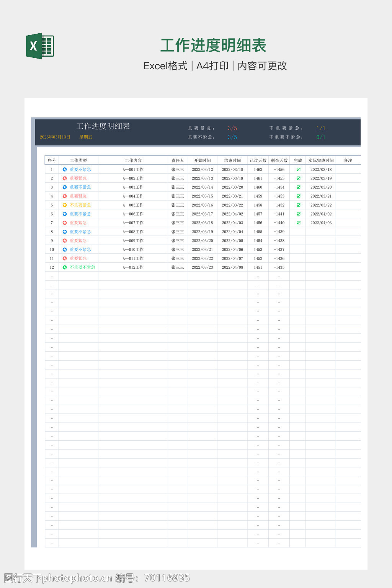The width and height of the screenshot is (392, 588).
Task: Click the red star icon in row 11
Action: [65, 258]
